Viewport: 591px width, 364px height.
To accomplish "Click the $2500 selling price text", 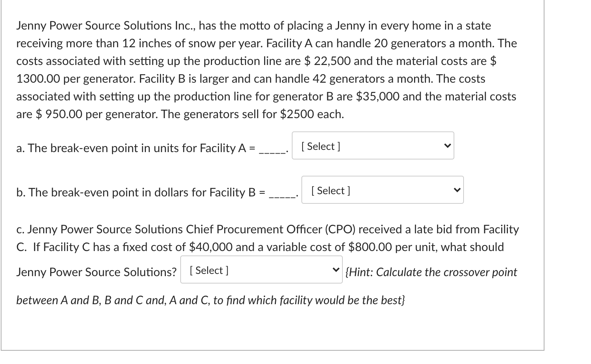I will click(x=295, y=114).
